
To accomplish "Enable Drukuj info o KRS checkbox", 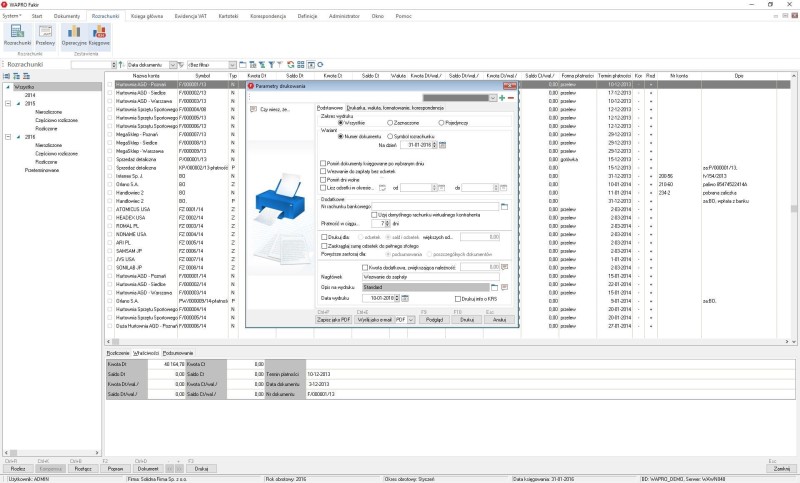I will tap(457, 297).
